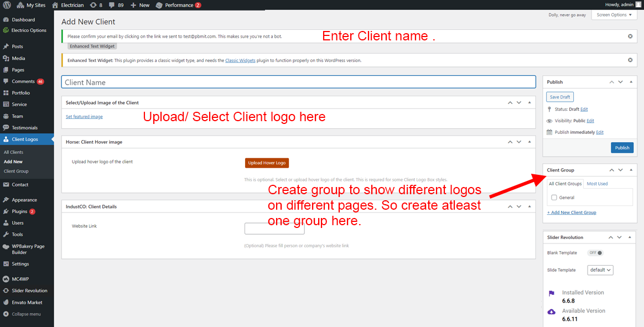Click the Upload Hover Logo button
Image resolution: width=644 pixels, height=327 pixels.
[x=267, y=163]
